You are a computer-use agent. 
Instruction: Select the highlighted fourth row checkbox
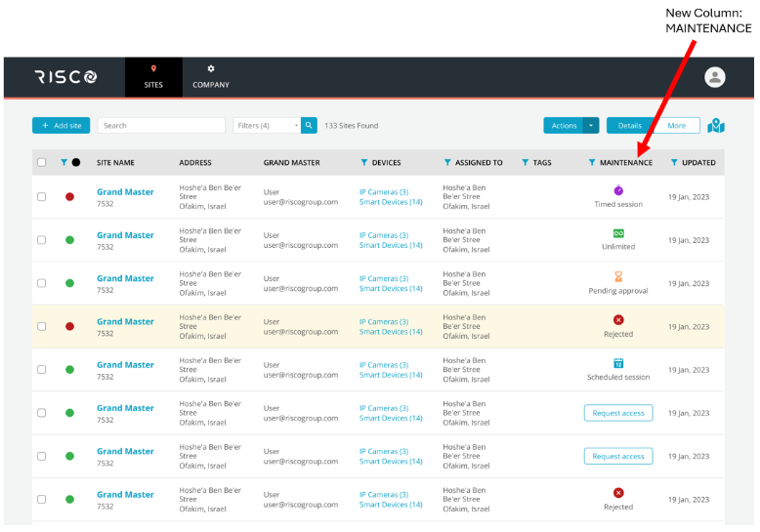[x=41, y=326]
